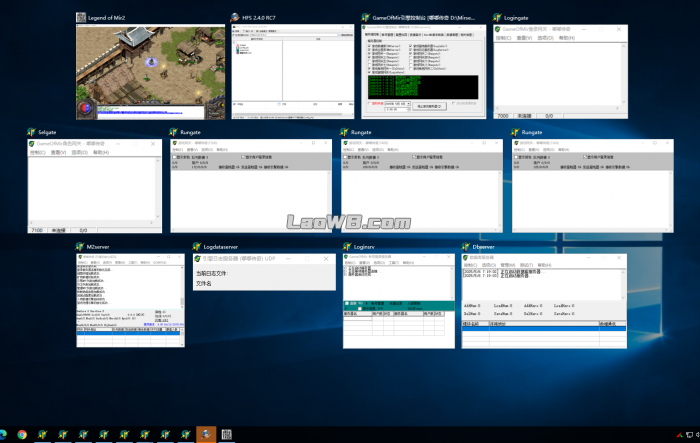Switch to the Logingate window thumbnail
This screenshot has width=700, height=443.
[560, 72]
